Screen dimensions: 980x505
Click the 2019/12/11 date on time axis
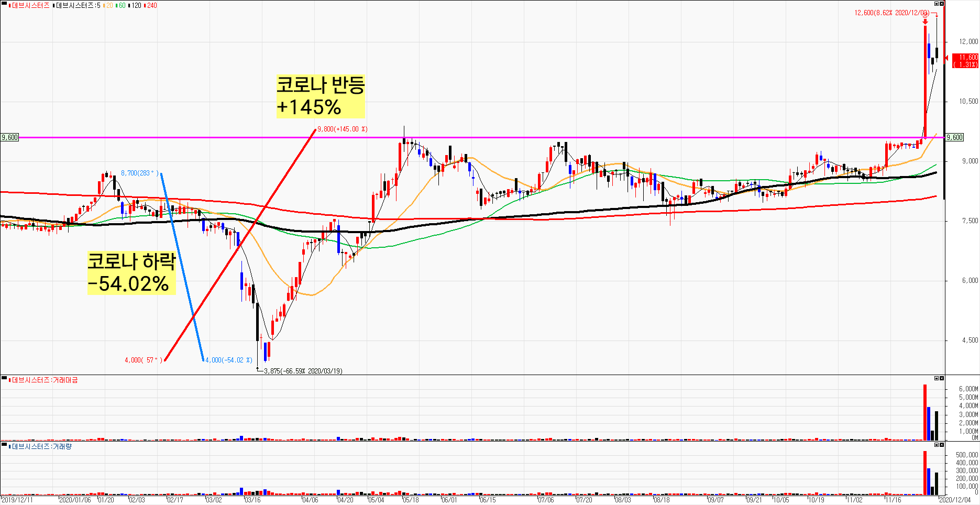click(17, 500)
